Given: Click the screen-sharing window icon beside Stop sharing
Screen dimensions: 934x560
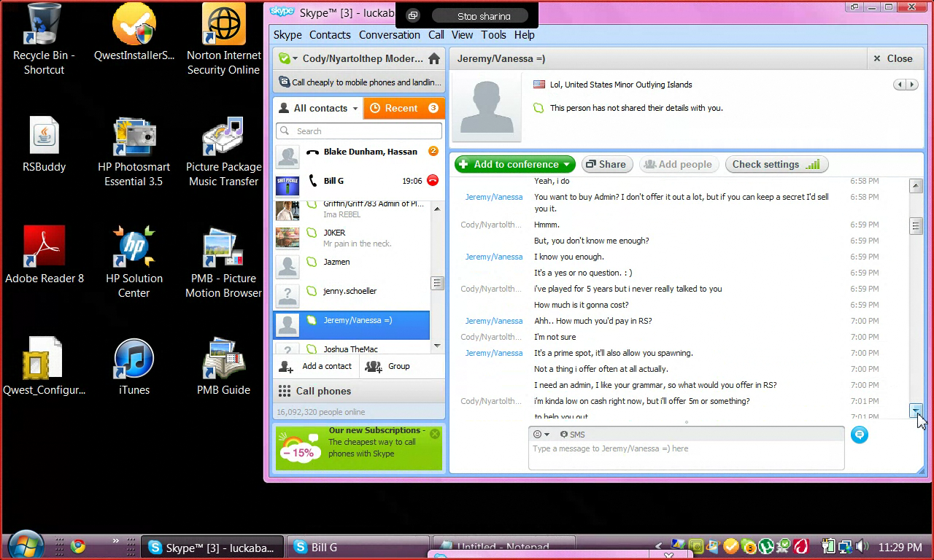Looking at the screenshot, I should click(x=412, y=15).
